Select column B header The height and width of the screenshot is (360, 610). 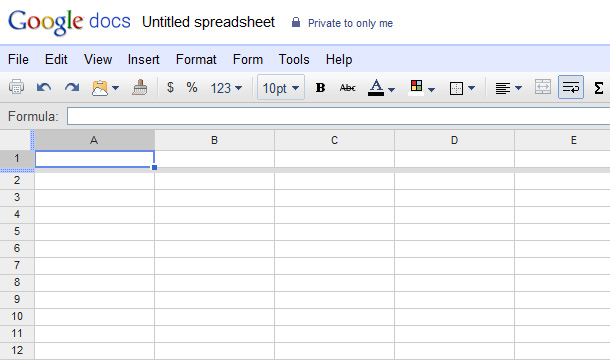pos(214,140)
